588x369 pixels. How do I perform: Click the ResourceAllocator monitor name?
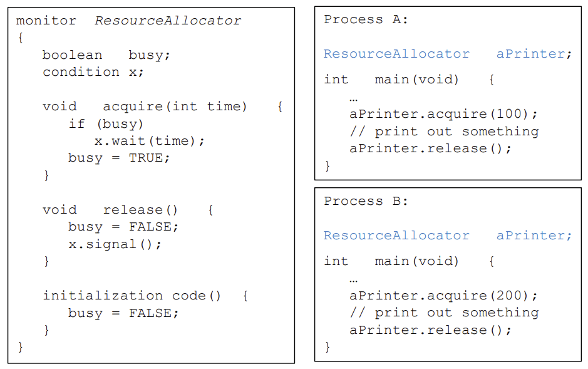pyautogui.click(x=168, y=20)
